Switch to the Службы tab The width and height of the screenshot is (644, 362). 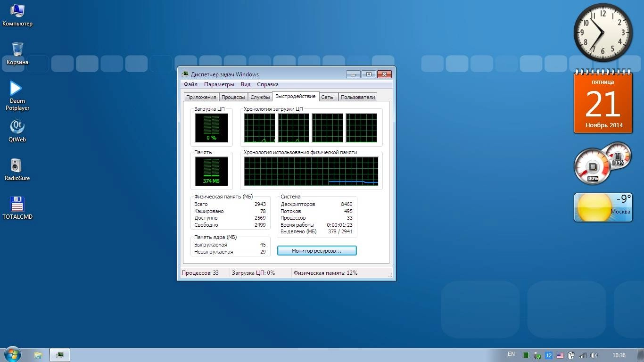point(260,97)
